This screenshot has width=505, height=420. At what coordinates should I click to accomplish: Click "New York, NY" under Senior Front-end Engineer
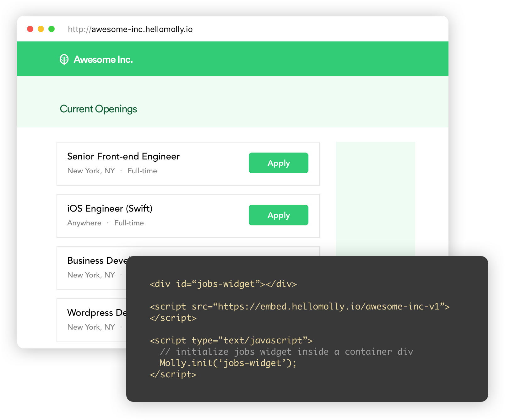tap(91, 171)
